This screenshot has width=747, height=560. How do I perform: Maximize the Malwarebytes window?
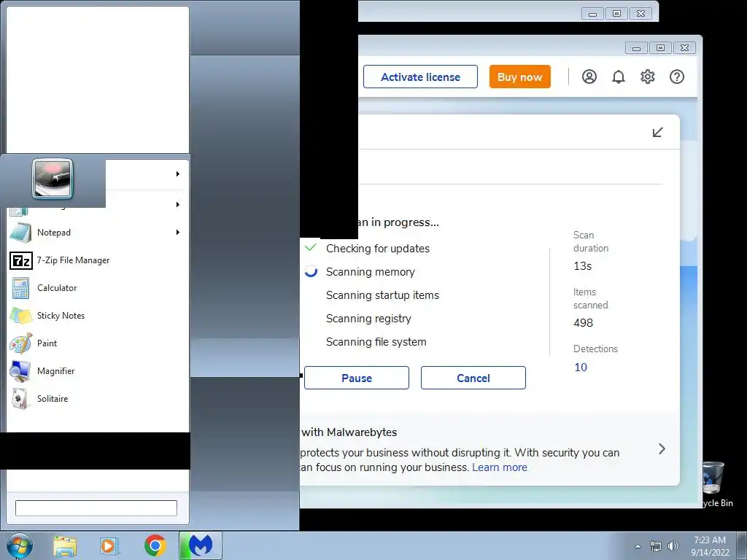pos(660,47)
